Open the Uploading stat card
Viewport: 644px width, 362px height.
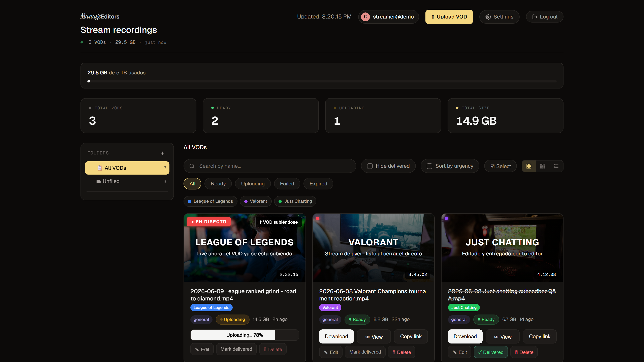(383, 116)
